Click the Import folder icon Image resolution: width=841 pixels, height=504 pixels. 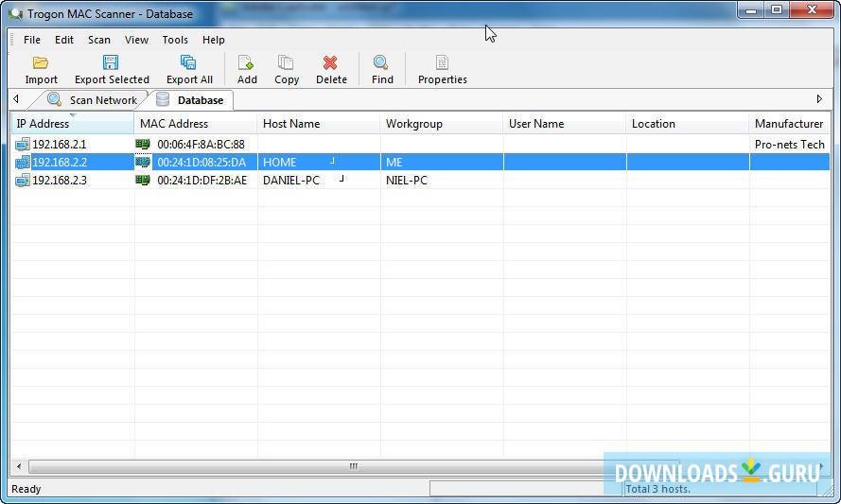[x=41, y=62]
